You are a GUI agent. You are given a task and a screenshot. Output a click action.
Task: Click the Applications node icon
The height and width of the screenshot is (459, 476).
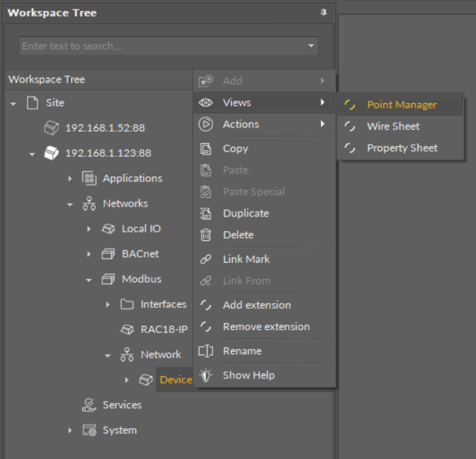click(x=89, y=178)
